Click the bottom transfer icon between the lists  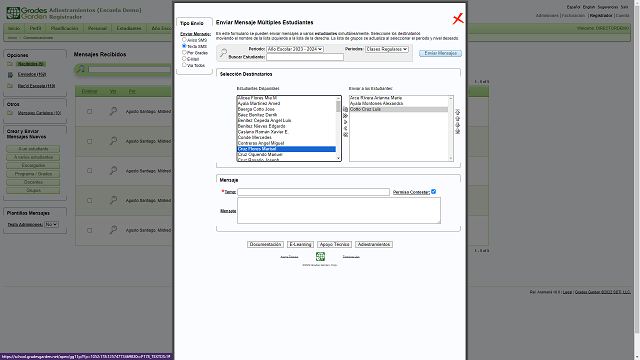345,135
